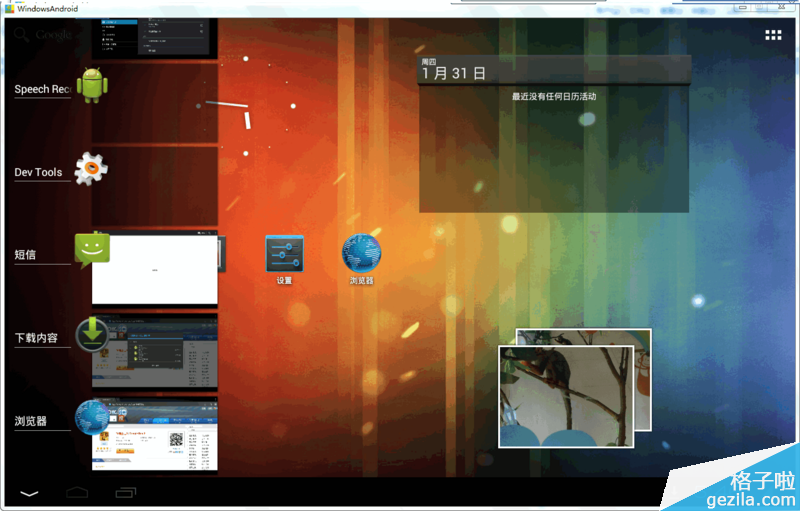The width and height of the screenshot is (800, 511).
Task: Click the analog clock widget
Action: (x=246, y=106)
